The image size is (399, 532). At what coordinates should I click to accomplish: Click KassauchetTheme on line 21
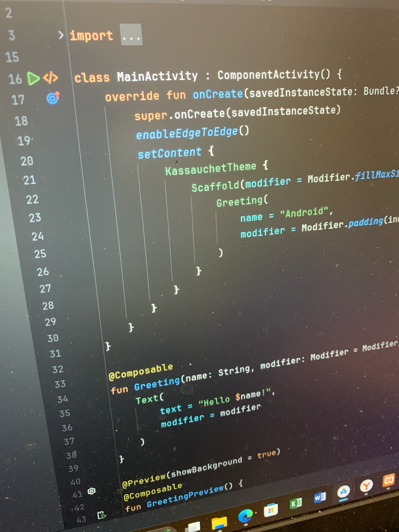point(210,169)
